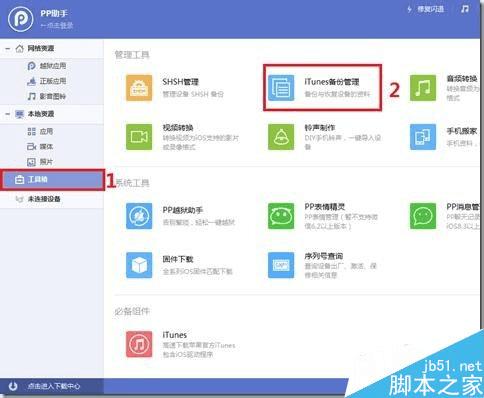Click 点击进入下载中心 at the bottom

click(54, 386)
